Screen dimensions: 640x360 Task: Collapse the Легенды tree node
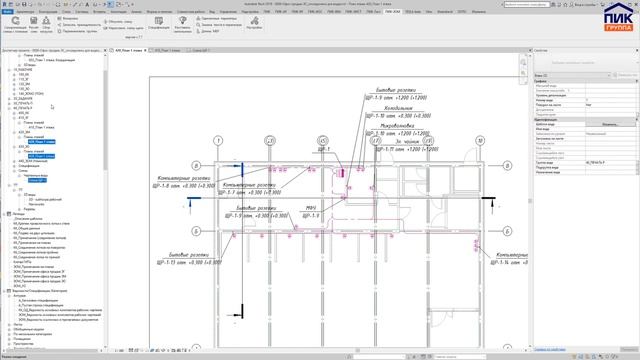point(4,214)
